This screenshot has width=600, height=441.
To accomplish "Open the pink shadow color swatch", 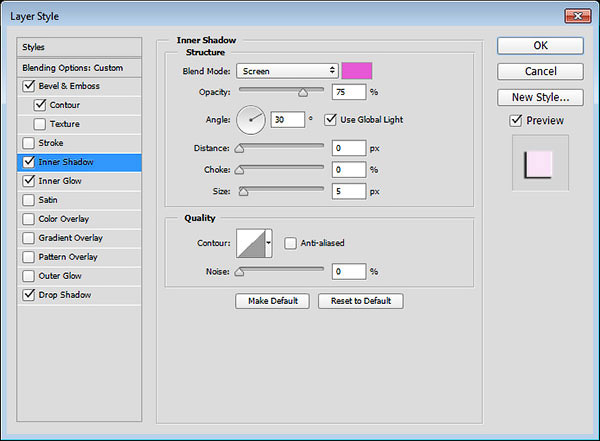I will [357, 71].
